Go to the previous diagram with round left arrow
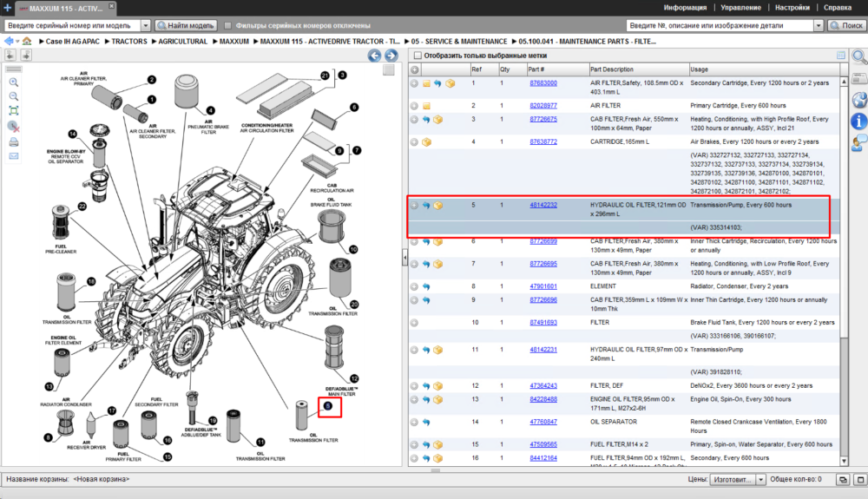868x499 pixels. click(x=374, y=56)
